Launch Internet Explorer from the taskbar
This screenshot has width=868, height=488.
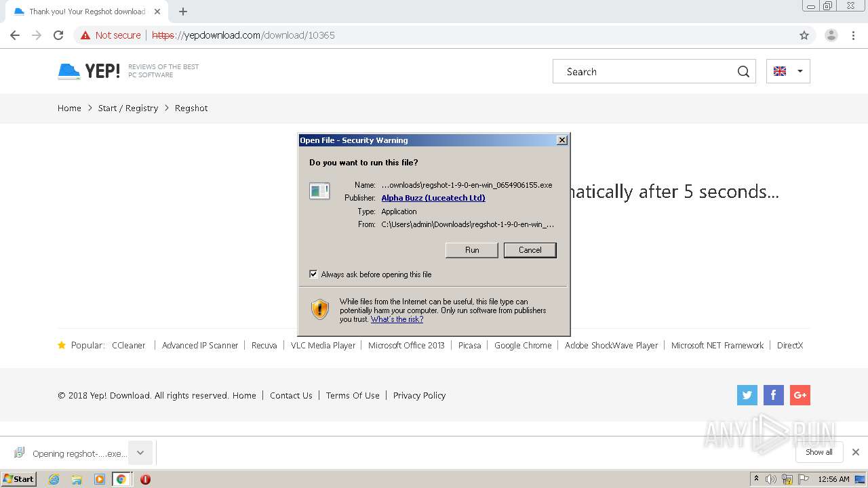54,479
